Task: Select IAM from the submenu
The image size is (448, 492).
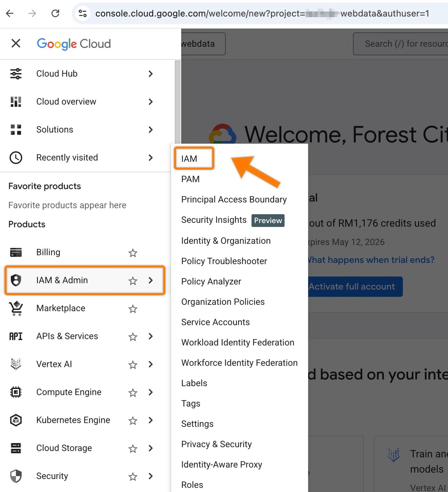Action: 189,159
